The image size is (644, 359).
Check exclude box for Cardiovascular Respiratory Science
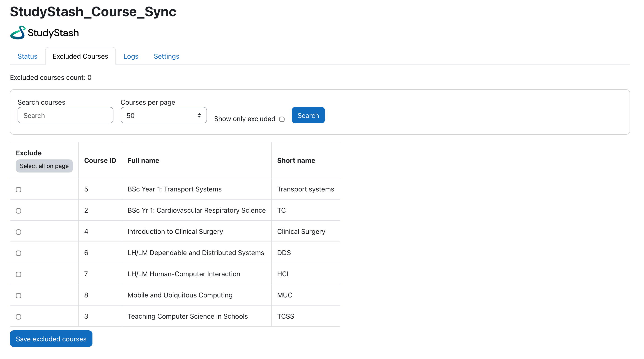18,211
